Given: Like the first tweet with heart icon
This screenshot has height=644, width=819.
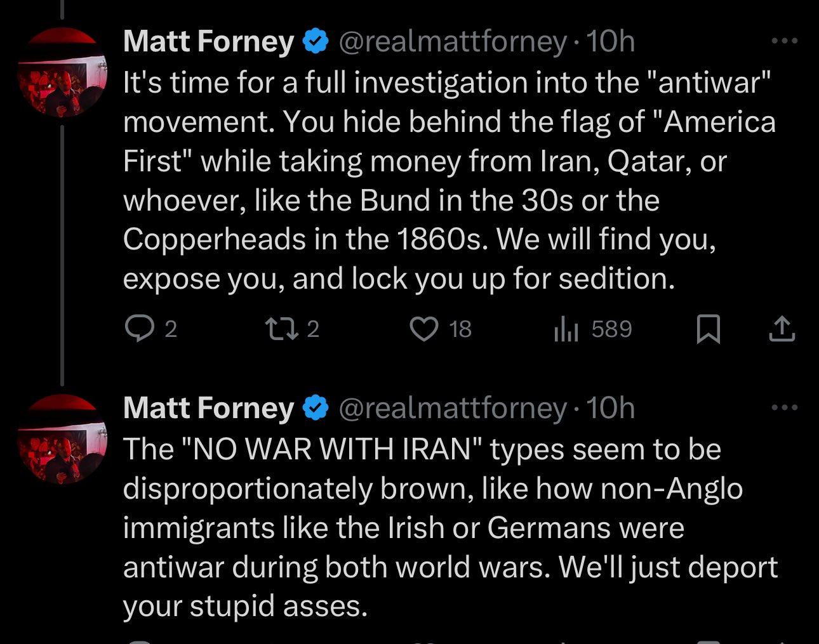Looking at the screenshot, I should (423, 329).
